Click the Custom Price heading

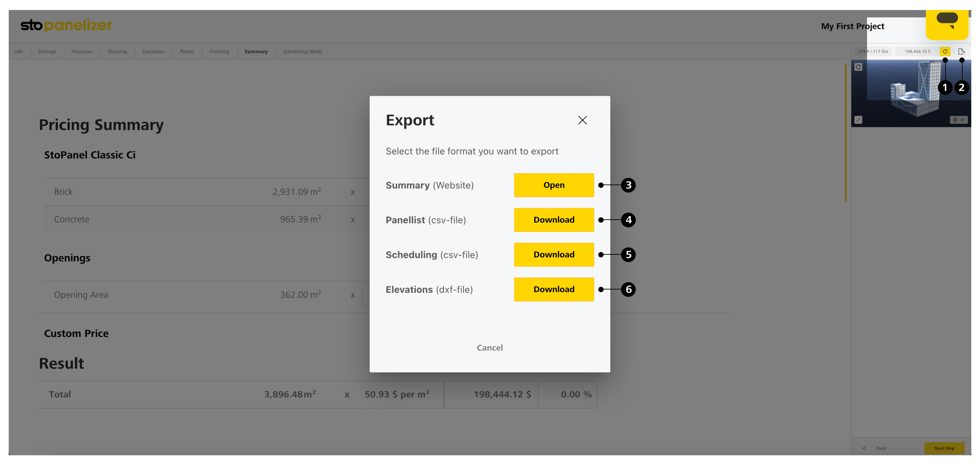(x=76, y=333)
